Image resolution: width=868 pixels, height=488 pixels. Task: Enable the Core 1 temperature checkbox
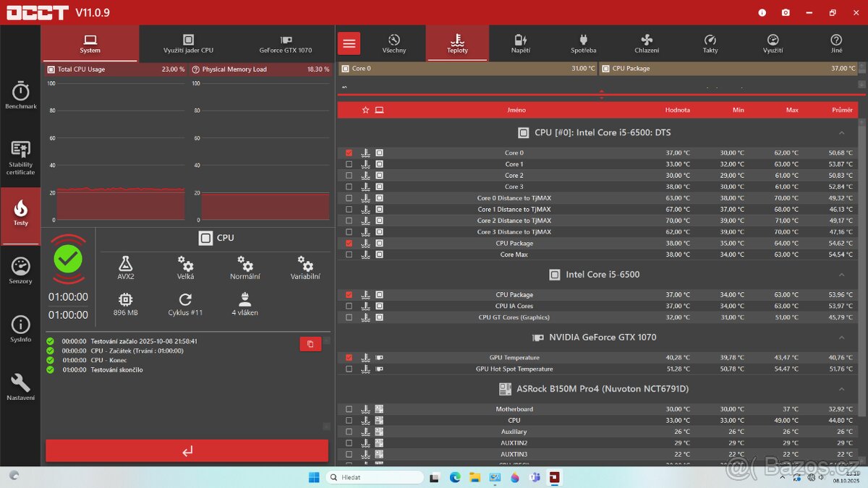(x=349, y=163)
